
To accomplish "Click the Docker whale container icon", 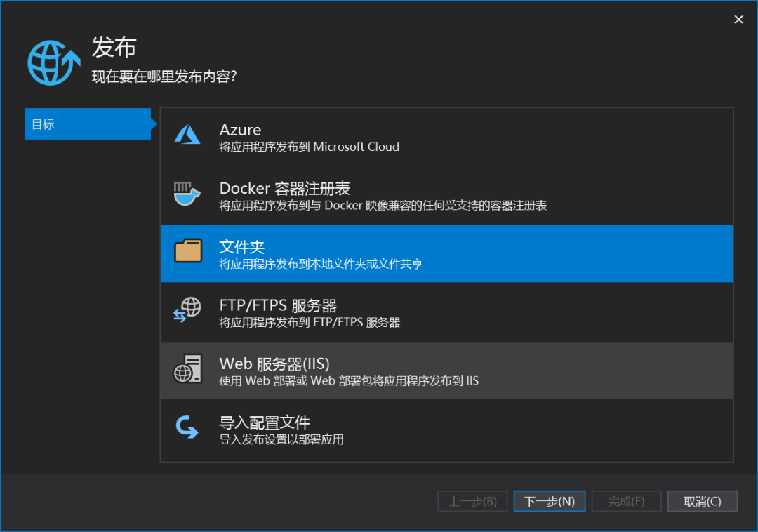I will pyautogui.click(x=187, y=194).
